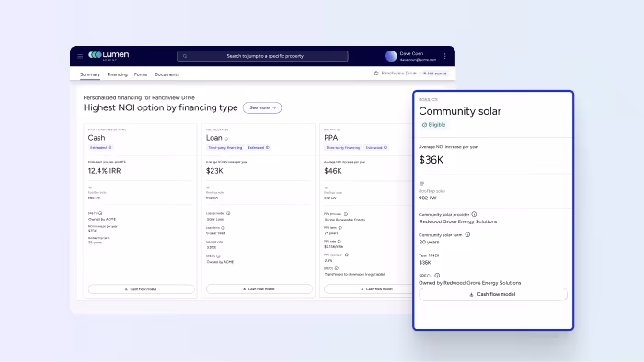Click the Cash card title

pyautogui.click(x=97, y=138)
